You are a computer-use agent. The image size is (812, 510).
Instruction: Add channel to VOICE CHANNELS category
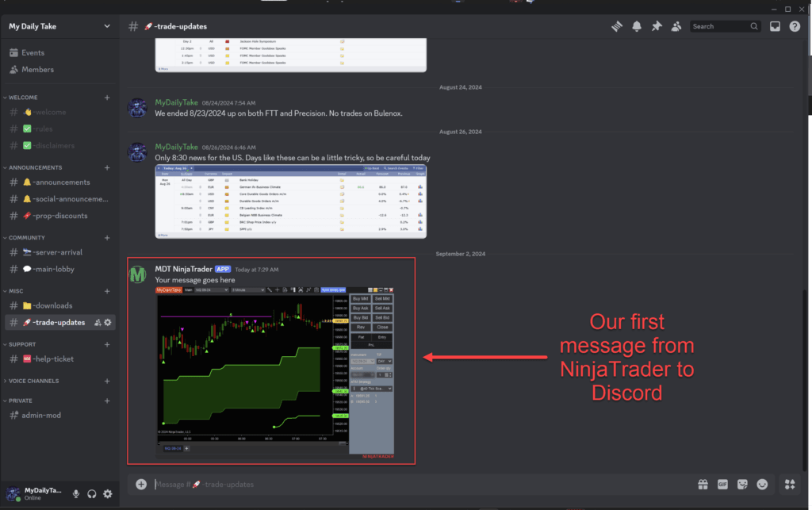pos(107,381)
